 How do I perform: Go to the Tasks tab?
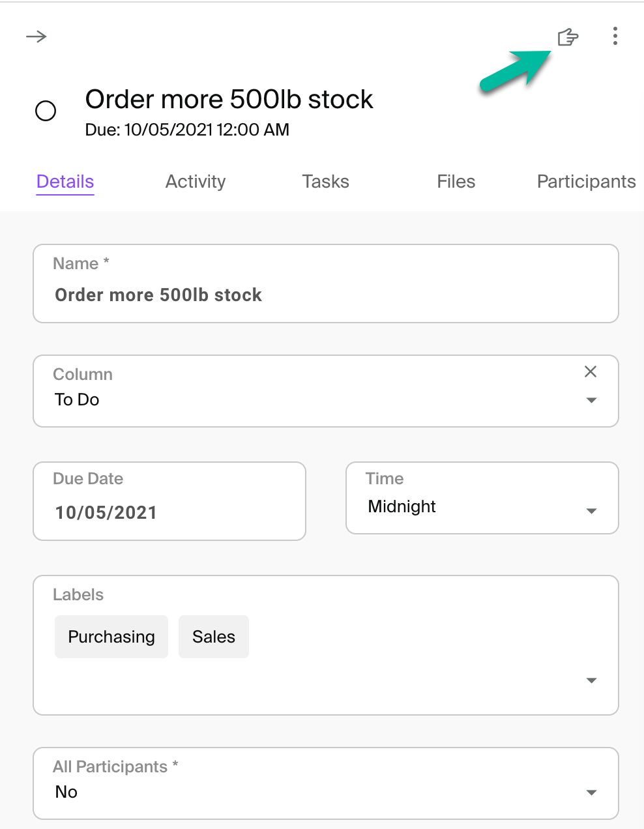point(325,182)
